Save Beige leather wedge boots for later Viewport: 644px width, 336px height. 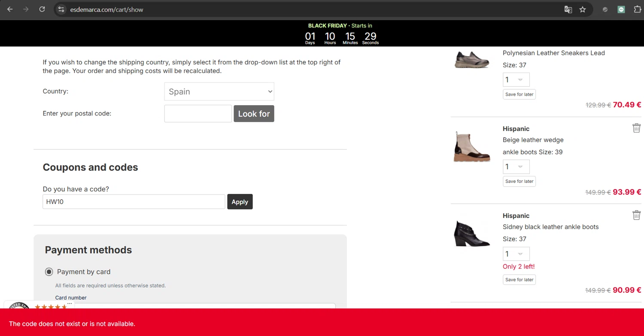519,181
